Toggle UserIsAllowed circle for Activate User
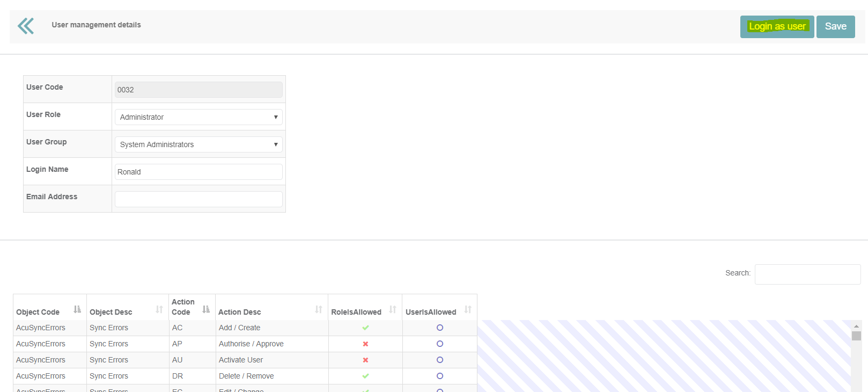Viewport: 868px width, 392px height. point(440,360)
